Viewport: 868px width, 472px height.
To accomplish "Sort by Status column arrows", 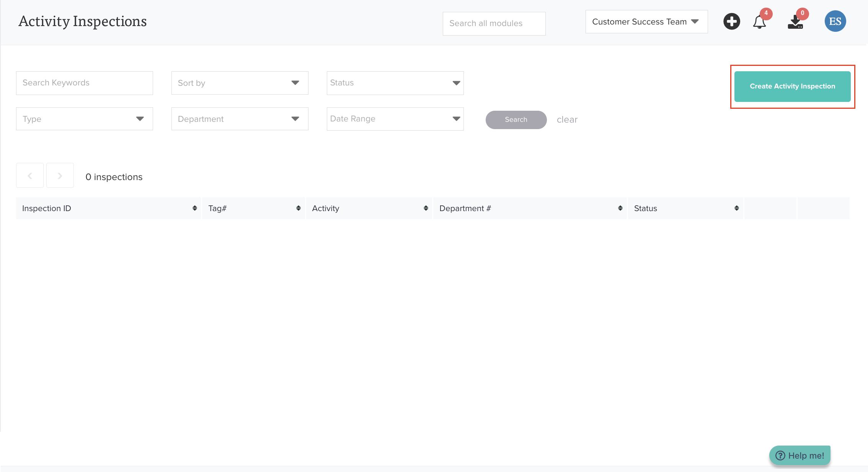I will [x=737, y=208].
